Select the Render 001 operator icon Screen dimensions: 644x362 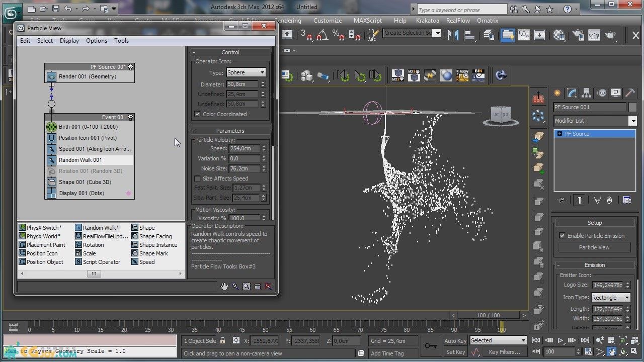click(x=51, y=76)
